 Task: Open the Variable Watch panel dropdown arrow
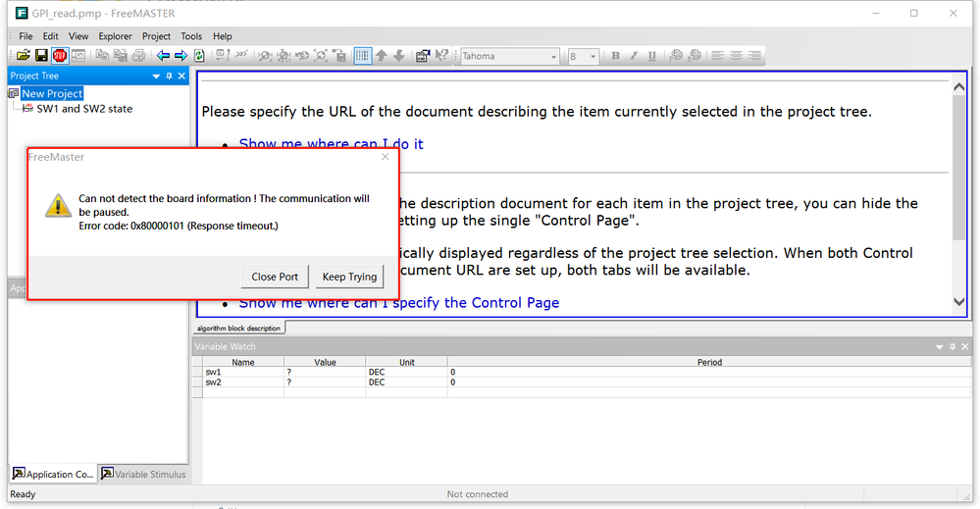pyautogui.click(x=940, y=346)
